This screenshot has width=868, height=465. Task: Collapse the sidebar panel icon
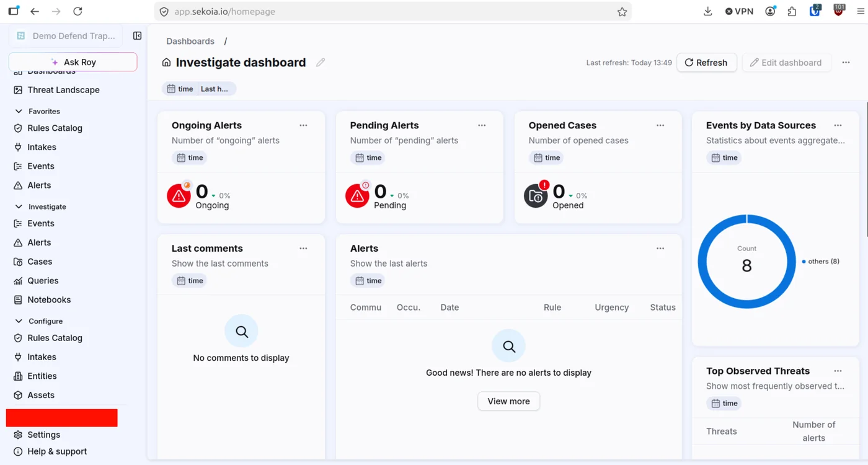pyautogui.click(x=137, y=36)
